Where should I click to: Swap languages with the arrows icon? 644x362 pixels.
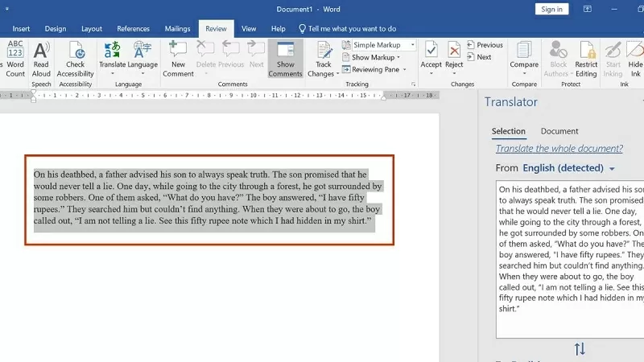[579, 348]
